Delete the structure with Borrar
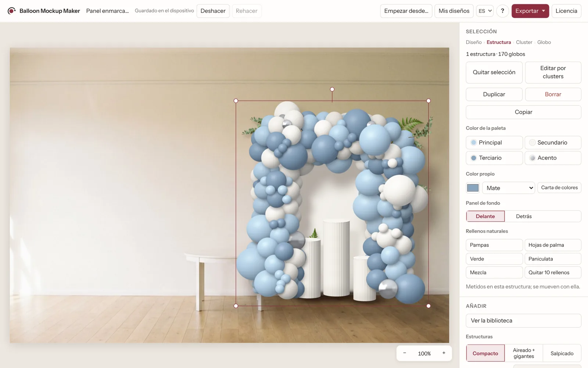 [x=553, y=94]
